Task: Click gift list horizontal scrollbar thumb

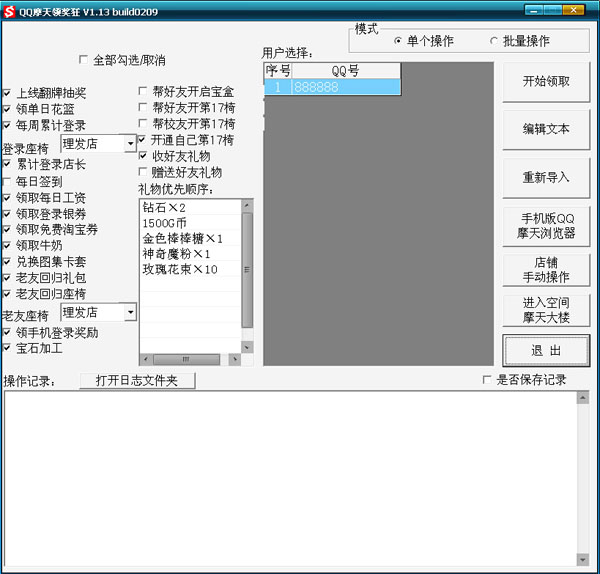Action: 186,359
